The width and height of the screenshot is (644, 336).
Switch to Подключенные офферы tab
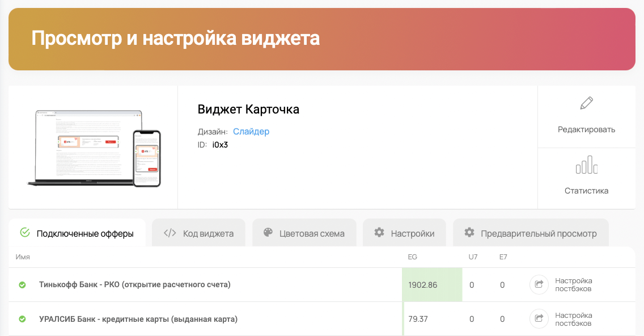[x=77, y=233]
